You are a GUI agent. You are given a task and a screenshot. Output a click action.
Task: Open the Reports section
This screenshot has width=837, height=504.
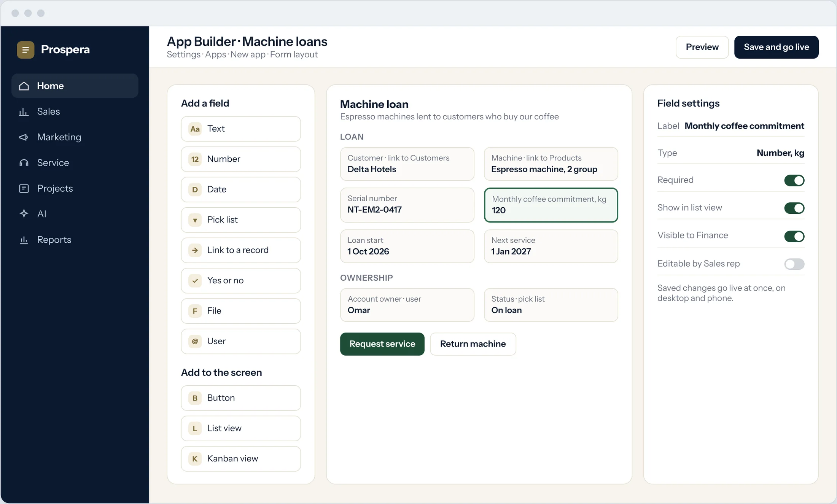coord(75,240)
